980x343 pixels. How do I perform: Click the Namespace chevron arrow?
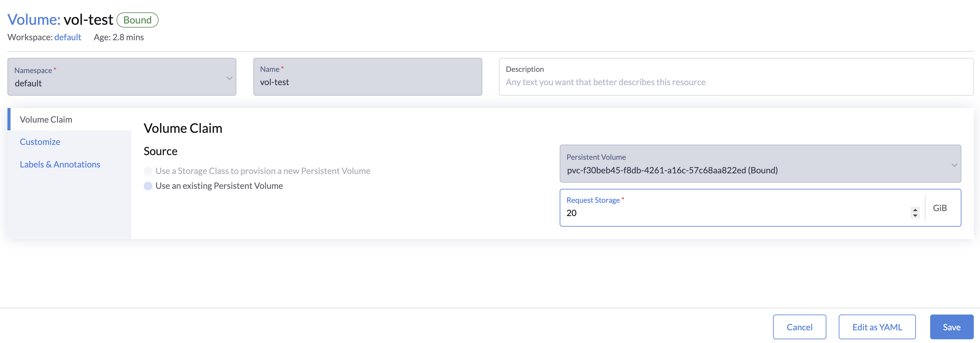tap(230, 78)
